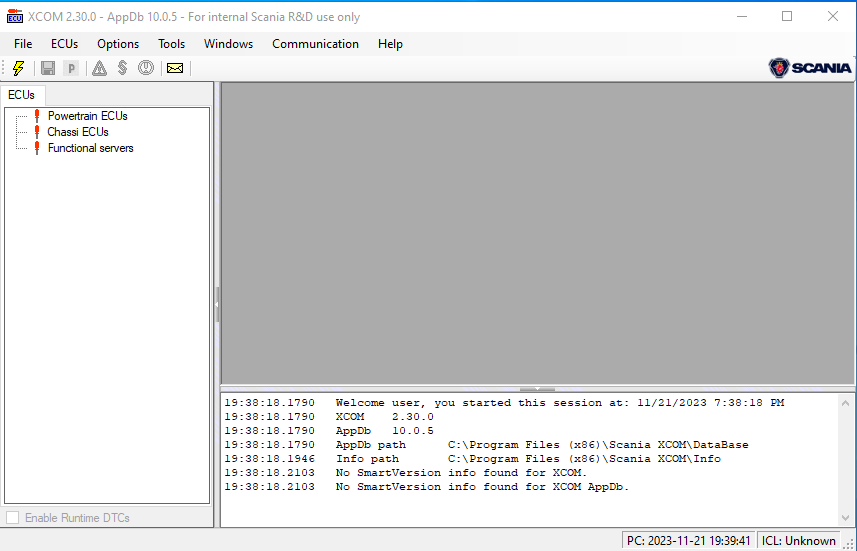Click the warning triangle toolbar icon

99,68
